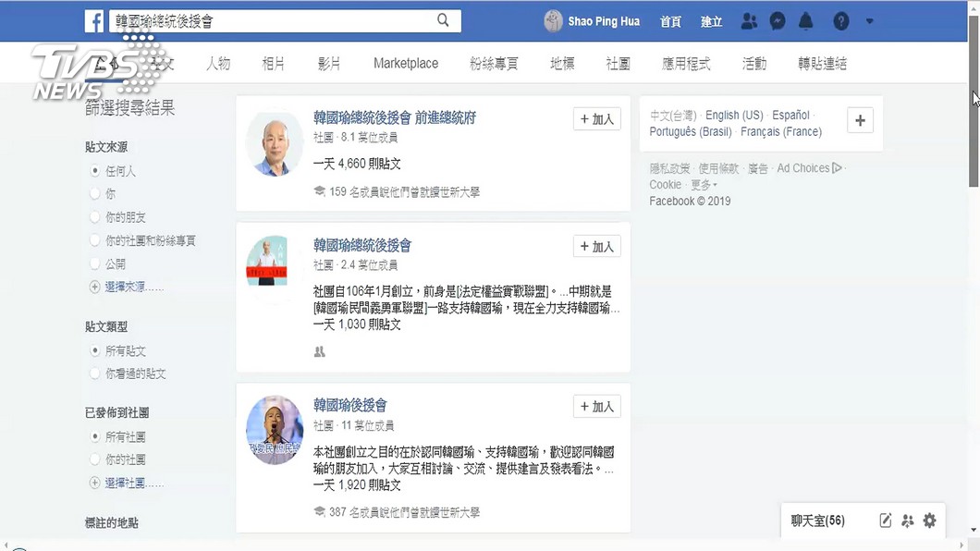This screenshot has height=551, width=980.
Task: Switch to the 地標 tab
Action: coord(562,63)
